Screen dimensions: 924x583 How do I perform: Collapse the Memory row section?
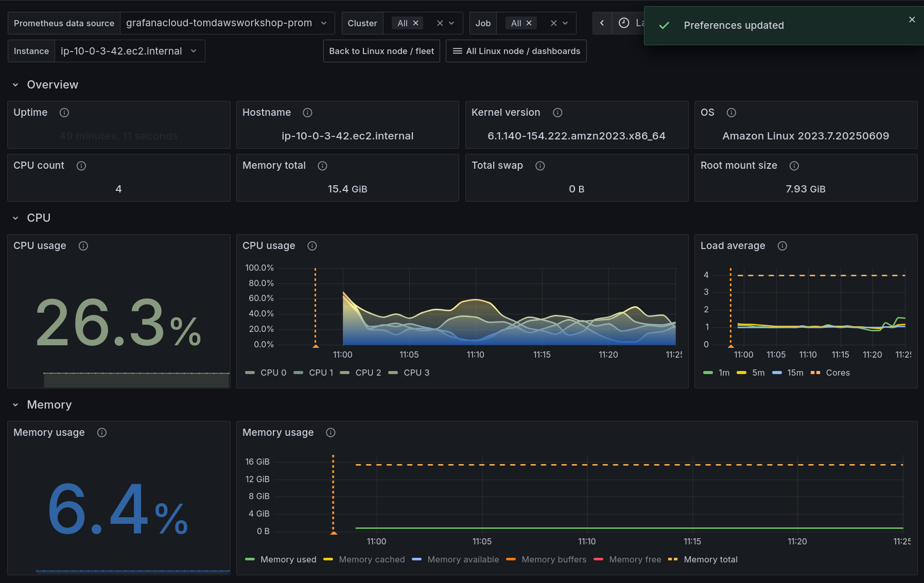[15, 405]
